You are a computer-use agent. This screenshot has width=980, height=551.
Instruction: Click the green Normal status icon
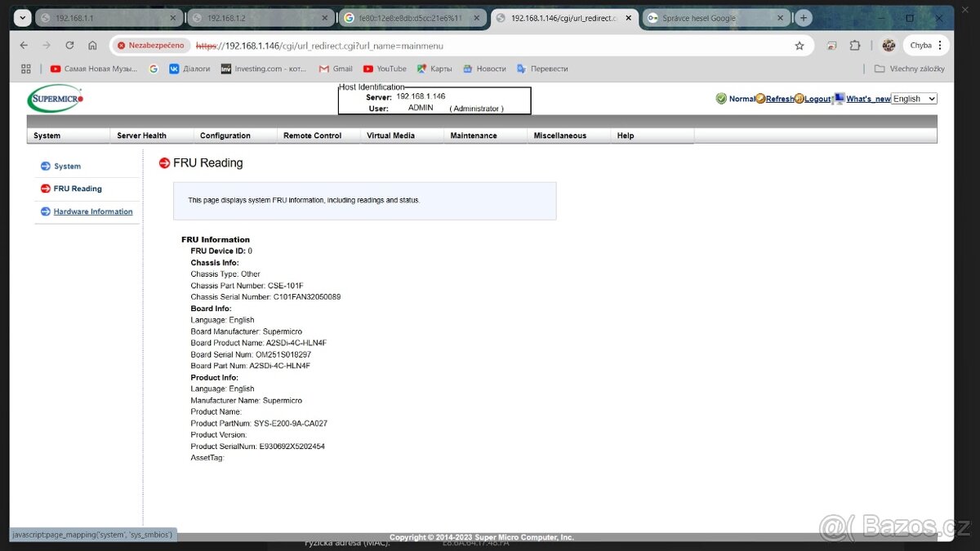pyautogui.click(x=721, y=99)
